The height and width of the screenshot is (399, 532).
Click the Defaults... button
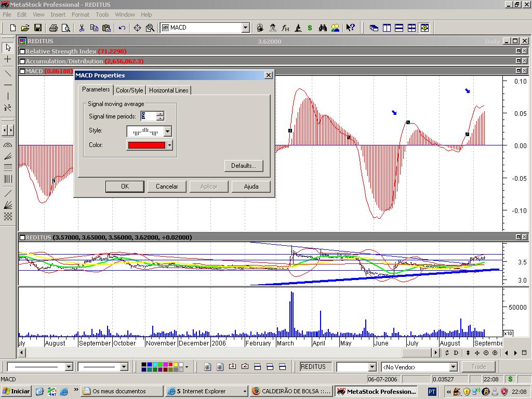coord(244,166)
